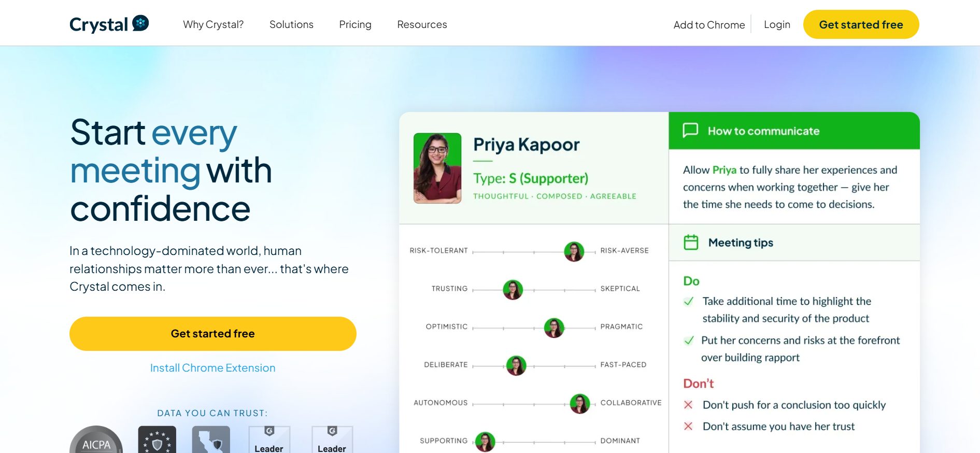The image size is (980, 453).
Task: Click the X beside 'Don't push for a conclusion'
Action: tap(688, 405)
